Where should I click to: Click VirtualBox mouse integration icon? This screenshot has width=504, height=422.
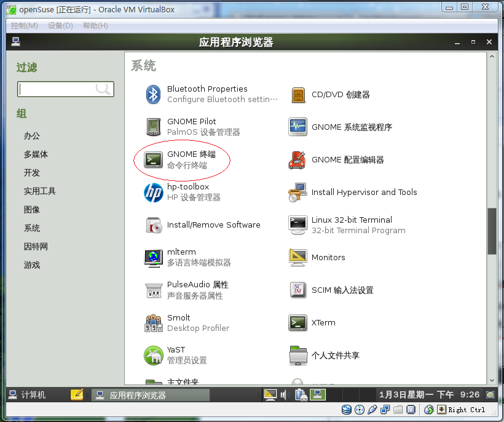pyautogui.click(x=429, y=410)
